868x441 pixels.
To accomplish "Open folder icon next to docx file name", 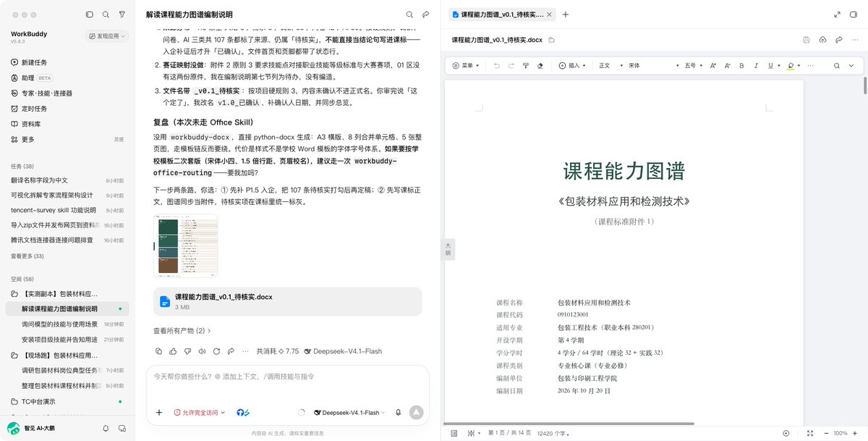I will click(552, 40).
